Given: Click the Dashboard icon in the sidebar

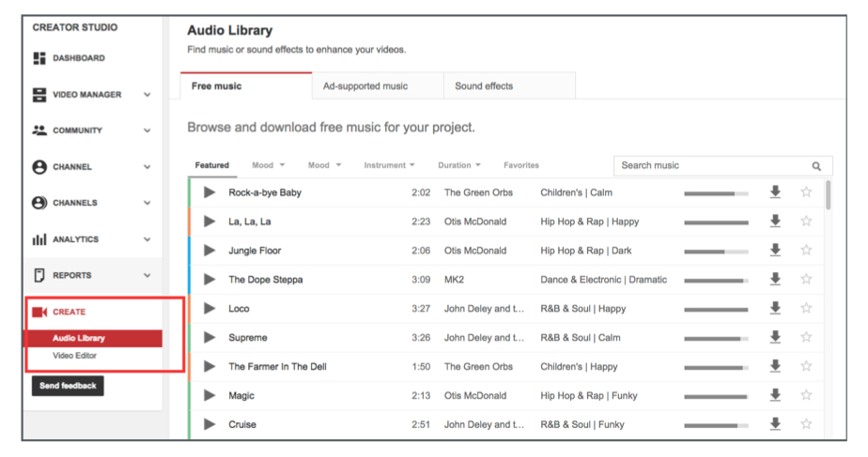Looking at the screenshot, I should [x=39, y=58].
